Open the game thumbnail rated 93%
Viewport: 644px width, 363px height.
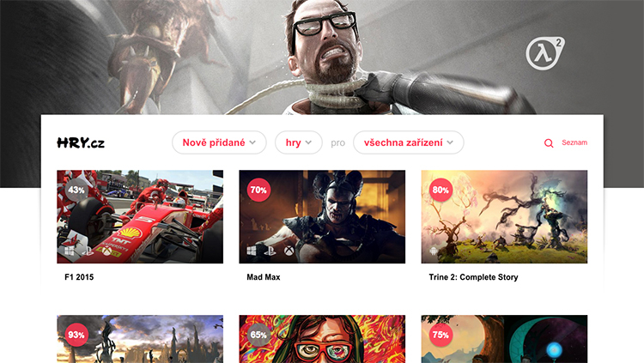click(140, 339)
